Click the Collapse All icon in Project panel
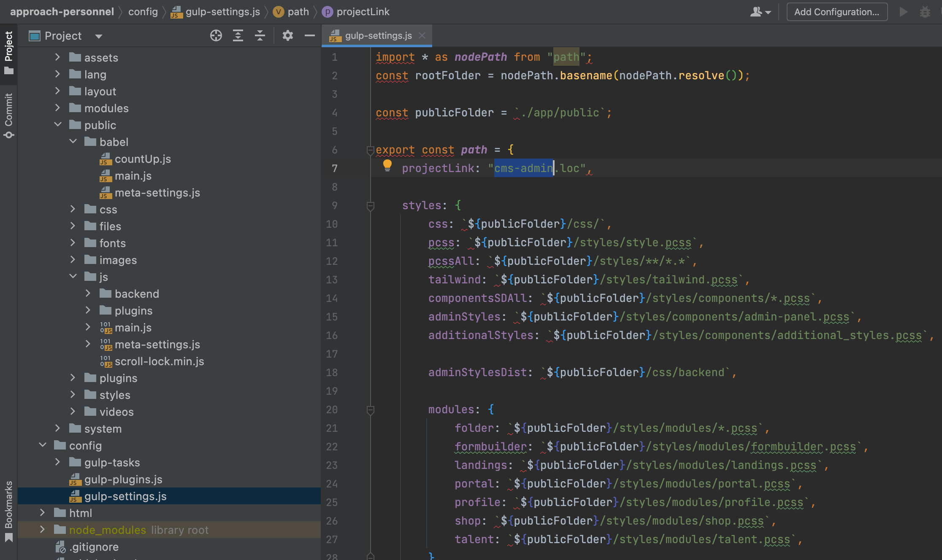The height and width of the screenshot is (560, 942). coord(260,36)
